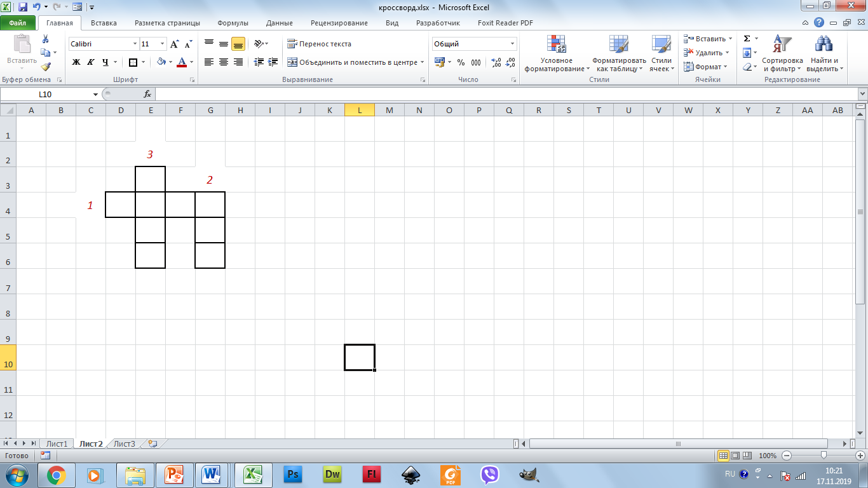The height and width of the screenshot is (488, 868).
Task: Open Photoshop from the Windows taskbar
Action: tap(294, 475)
